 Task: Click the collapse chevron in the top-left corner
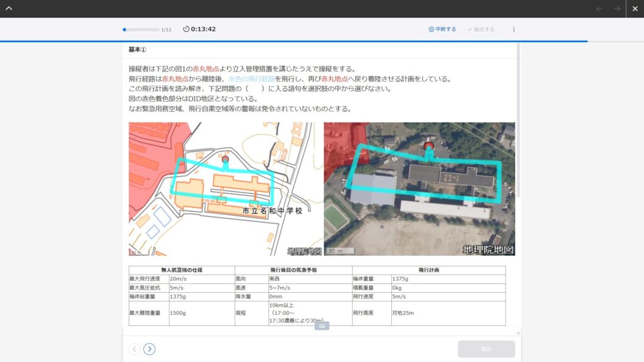9,8
